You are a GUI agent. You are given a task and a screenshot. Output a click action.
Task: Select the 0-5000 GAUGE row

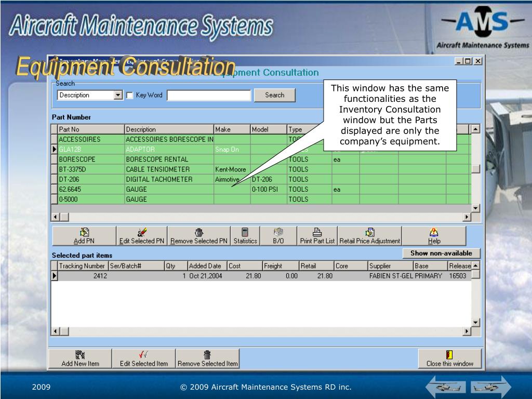click(261, 199)
